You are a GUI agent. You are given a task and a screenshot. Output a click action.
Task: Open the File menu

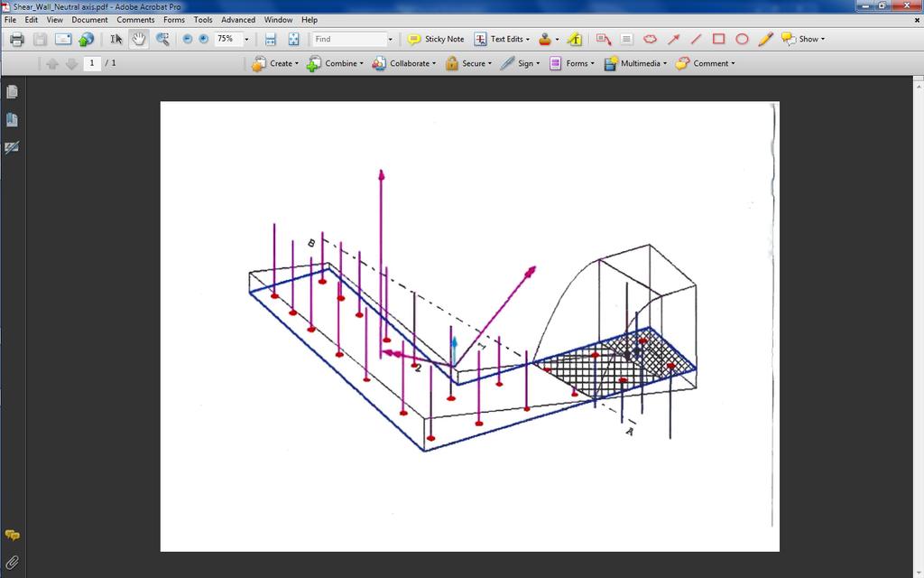click(10, 20)
